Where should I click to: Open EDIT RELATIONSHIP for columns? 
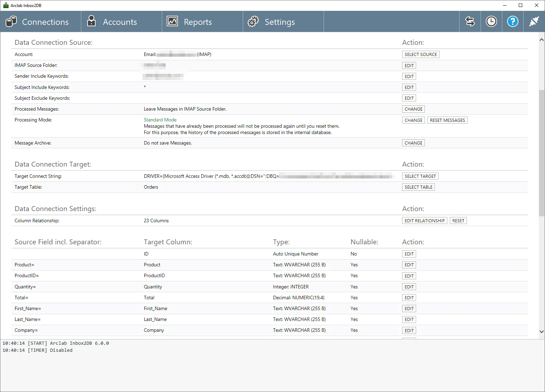tap(425, 220)
